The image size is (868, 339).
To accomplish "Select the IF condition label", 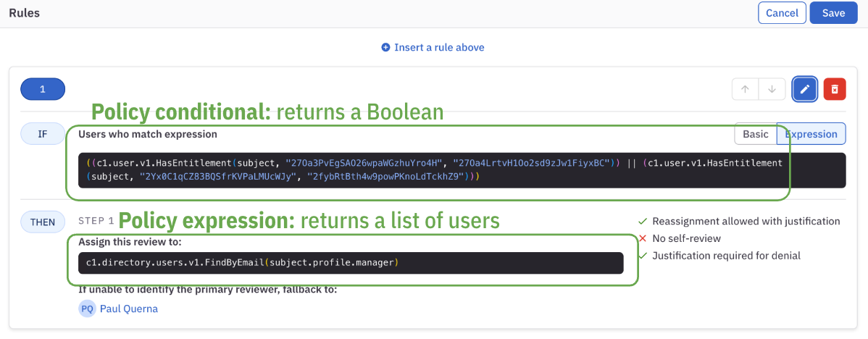I will [43, 134].
